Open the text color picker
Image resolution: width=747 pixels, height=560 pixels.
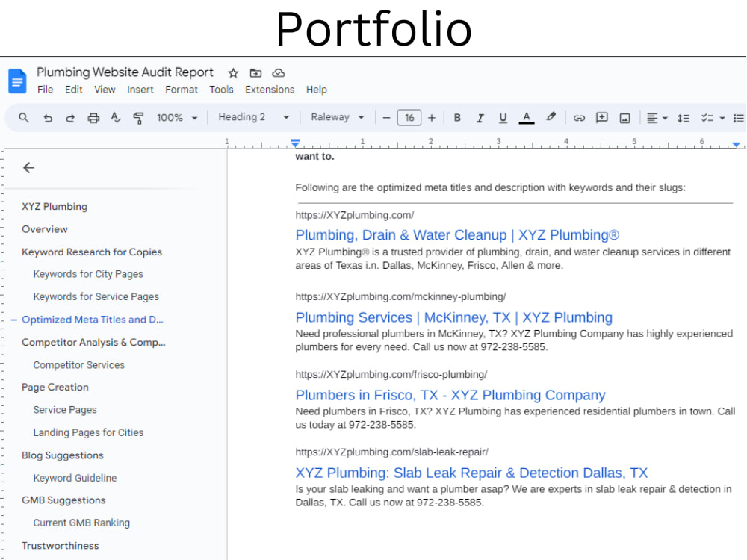[x=527, y=118]
